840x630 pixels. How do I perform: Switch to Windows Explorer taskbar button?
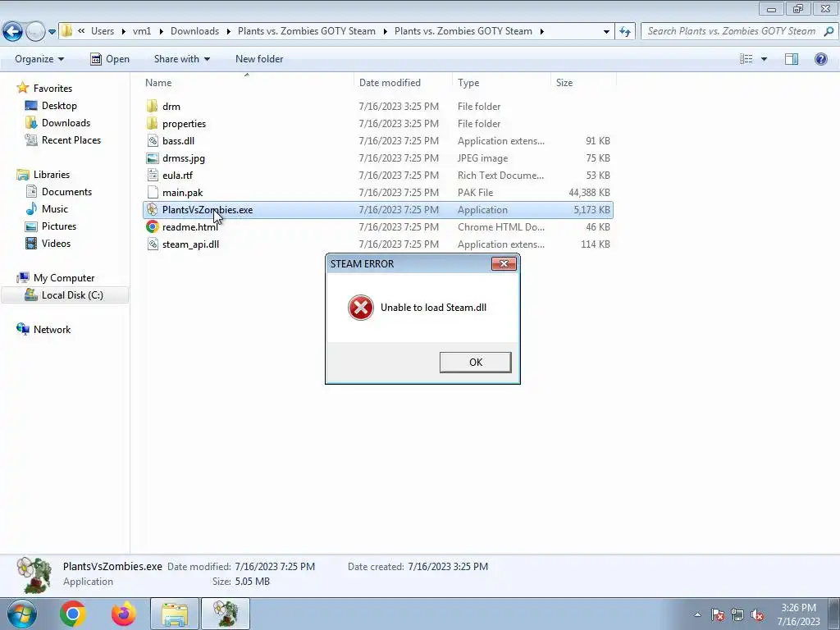coord(175,614)
